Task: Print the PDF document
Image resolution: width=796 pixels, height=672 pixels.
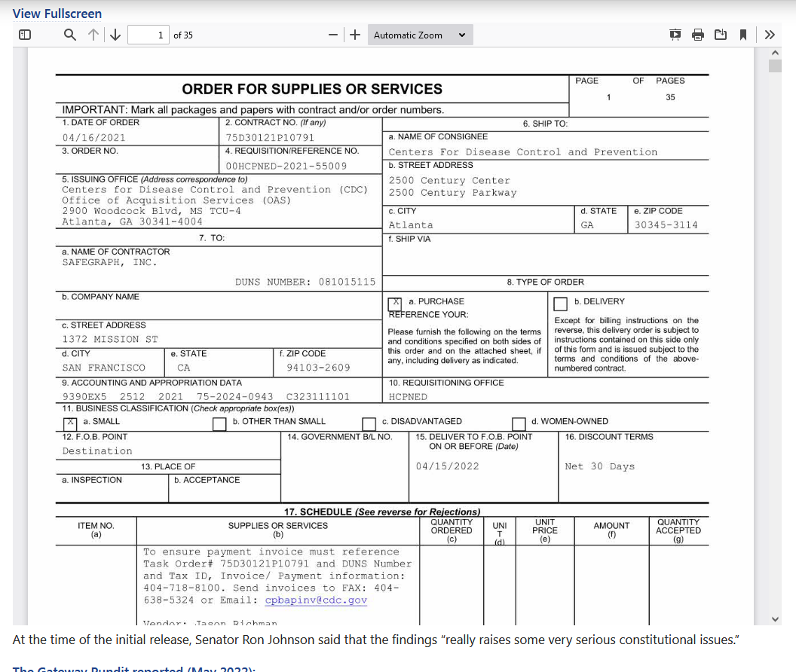Action: pos(698,35)
